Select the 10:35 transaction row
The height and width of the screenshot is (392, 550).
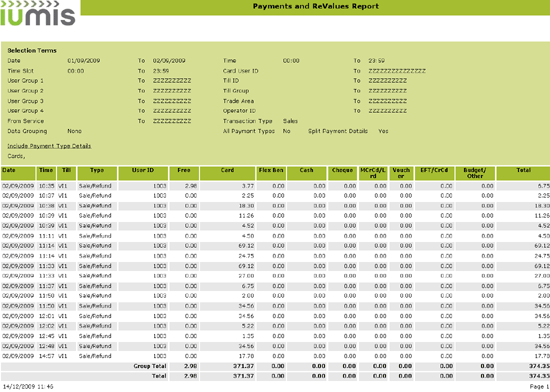275,186
